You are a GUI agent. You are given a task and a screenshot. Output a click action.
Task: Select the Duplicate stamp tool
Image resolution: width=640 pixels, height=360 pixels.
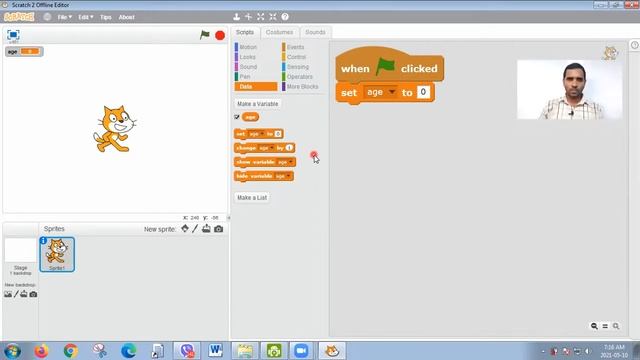pos(236,17)
